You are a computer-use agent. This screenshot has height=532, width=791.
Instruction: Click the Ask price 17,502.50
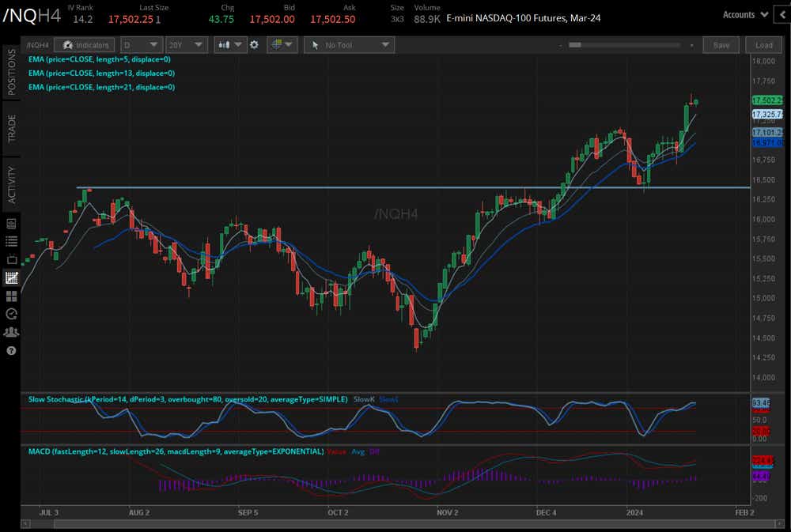[x=332, y=19]
